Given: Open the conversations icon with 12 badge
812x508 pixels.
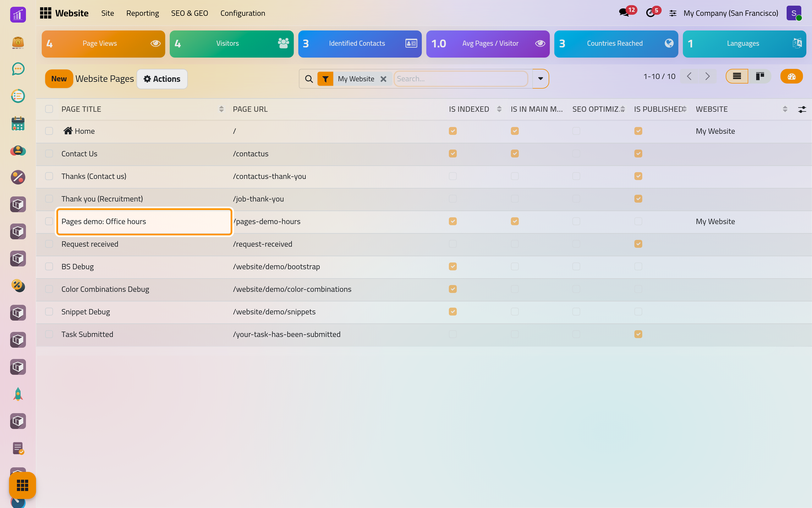Looking at the screenshot, I should (624, 13).
